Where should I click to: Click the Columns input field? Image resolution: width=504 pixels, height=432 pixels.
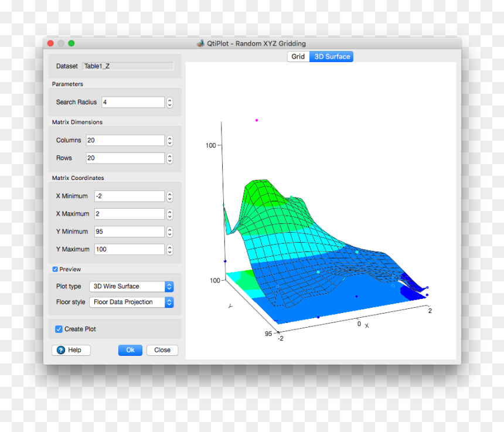coord(125,141)
